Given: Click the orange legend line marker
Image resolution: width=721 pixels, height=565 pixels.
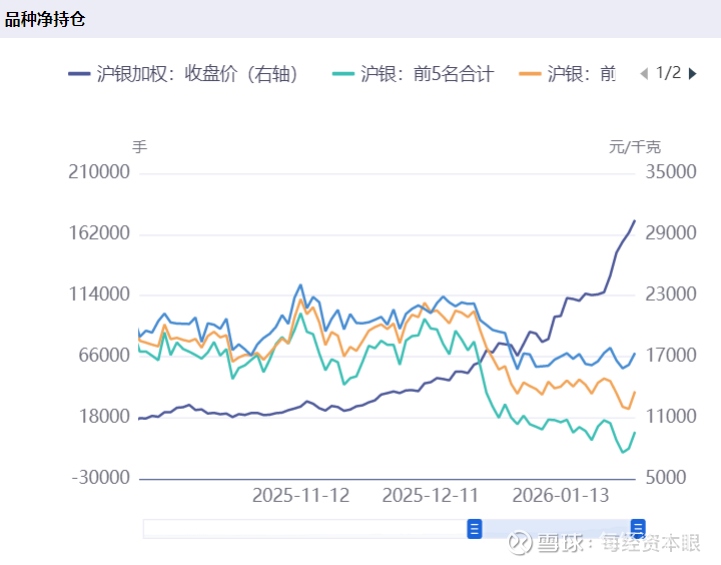Looking at the screenshot, I should coord(531,74).
